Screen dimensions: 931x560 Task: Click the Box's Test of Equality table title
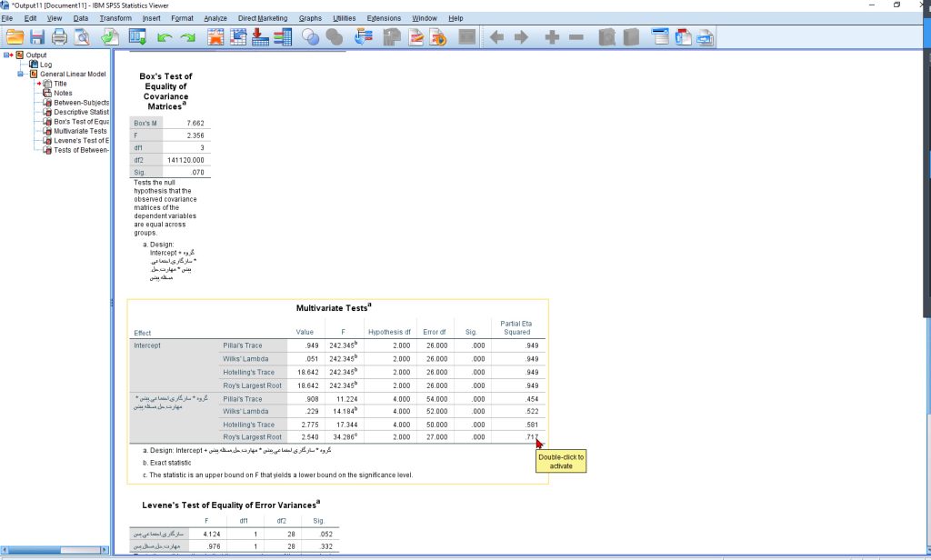click(165, 92)
